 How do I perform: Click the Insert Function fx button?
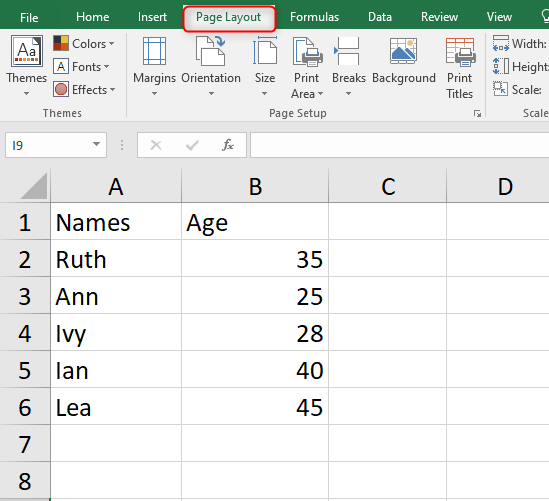tap(228, 145)
